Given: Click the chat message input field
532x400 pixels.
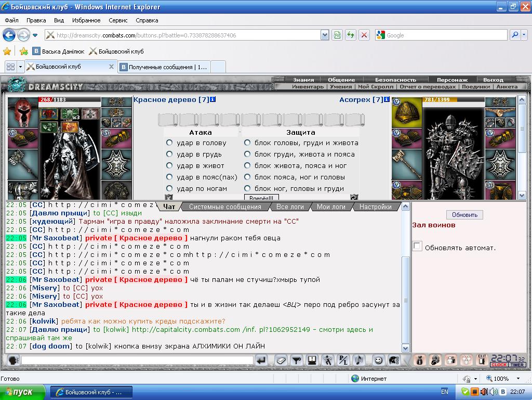Looking at the screenshot, I should [137, 360].
